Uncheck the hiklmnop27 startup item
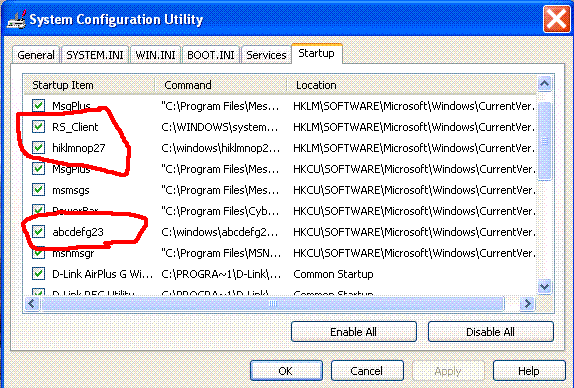The width and height of the screenshot is (574, 388). [38, 148]
